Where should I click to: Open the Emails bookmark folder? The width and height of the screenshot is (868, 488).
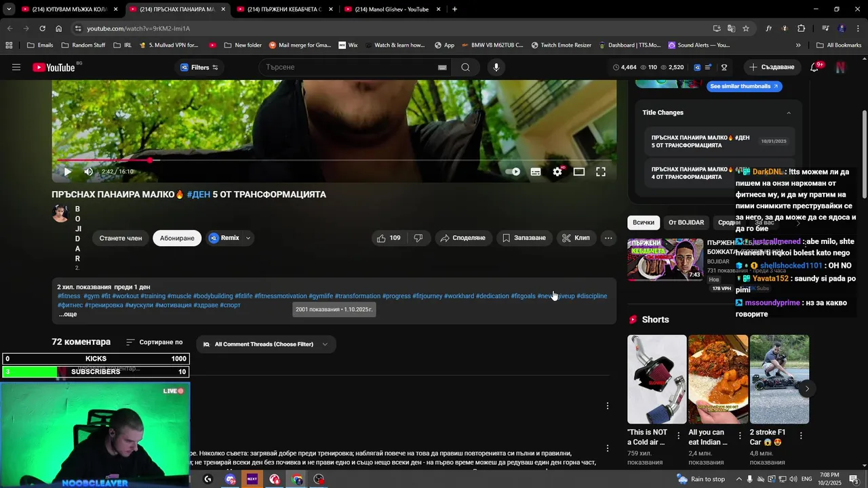[x=40, y=45]
